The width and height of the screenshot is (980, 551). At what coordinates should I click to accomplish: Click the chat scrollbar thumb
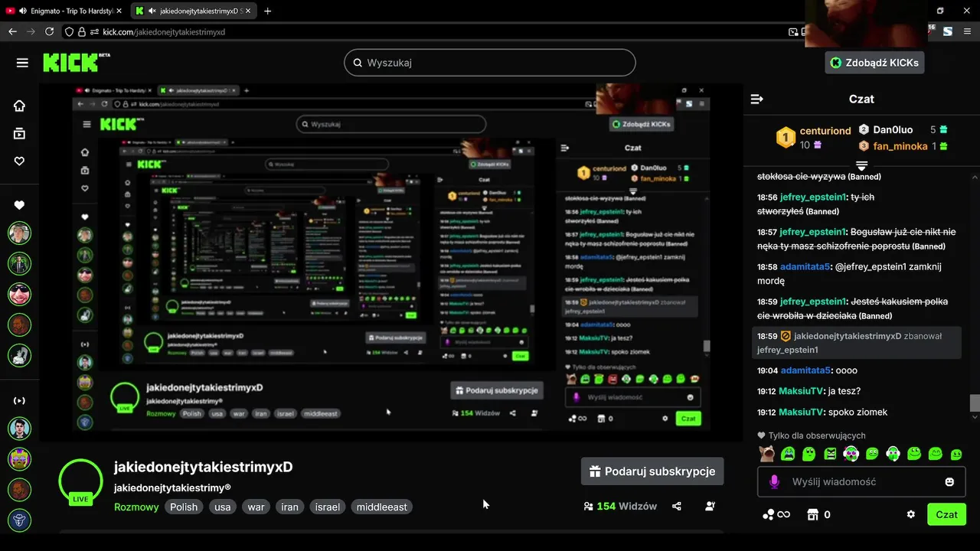pos(974,403)
